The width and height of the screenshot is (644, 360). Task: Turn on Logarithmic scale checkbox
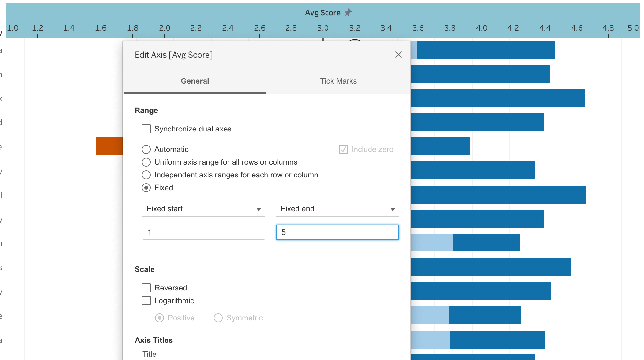pos(146,301)
